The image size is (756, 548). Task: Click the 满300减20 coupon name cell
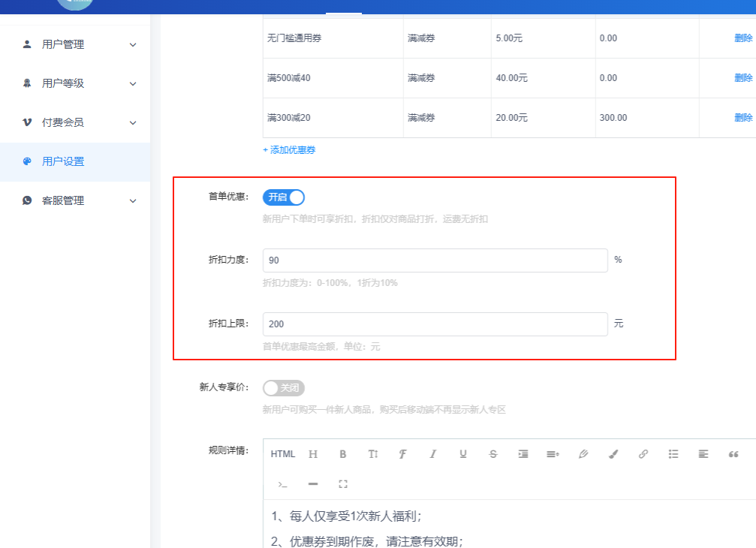(x=333, y=118)
